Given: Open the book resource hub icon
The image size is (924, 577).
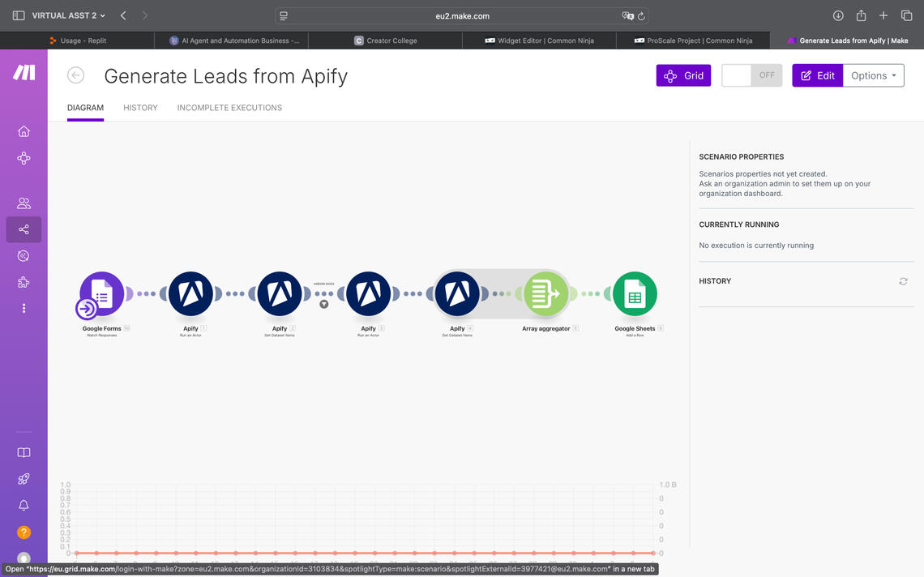Looking at the screenshot, I should coord(24,453).
